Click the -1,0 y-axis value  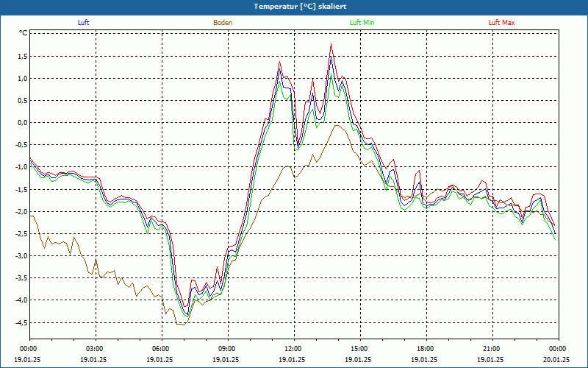click(21, 167)
